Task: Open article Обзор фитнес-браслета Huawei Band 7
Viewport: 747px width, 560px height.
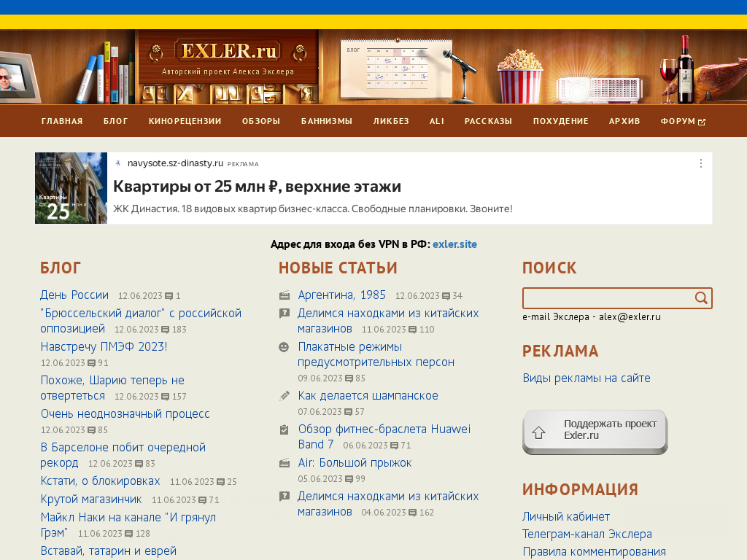Action: coord(384,437)
